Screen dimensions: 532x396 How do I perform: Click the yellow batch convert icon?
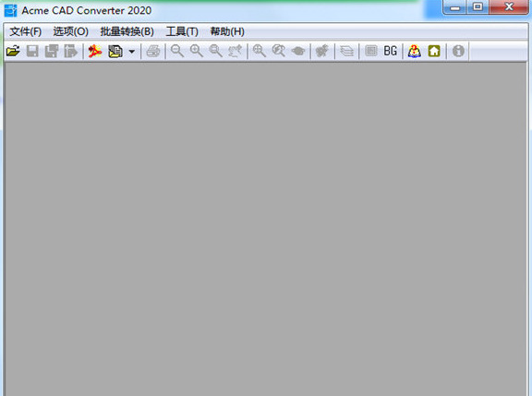[x=115, y=51]
